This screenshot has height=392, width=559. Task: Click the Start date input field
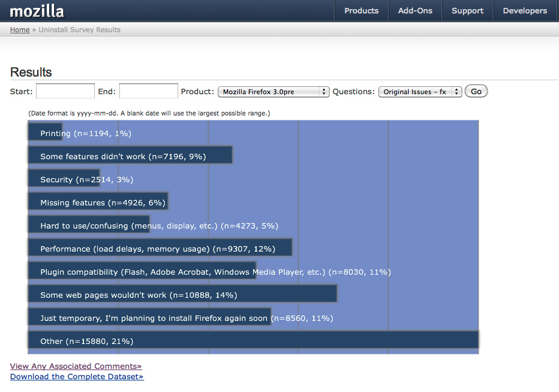tap(65, 91)
